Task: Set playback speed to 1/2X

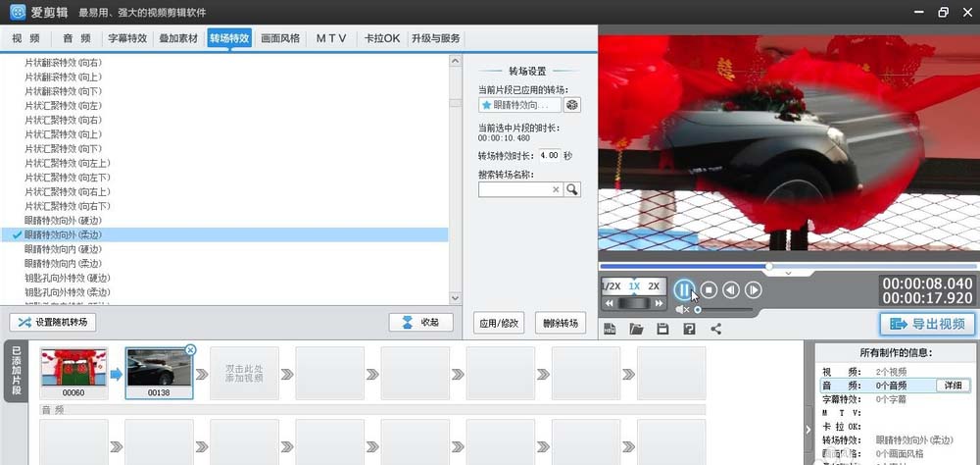Action: [612, 286]
